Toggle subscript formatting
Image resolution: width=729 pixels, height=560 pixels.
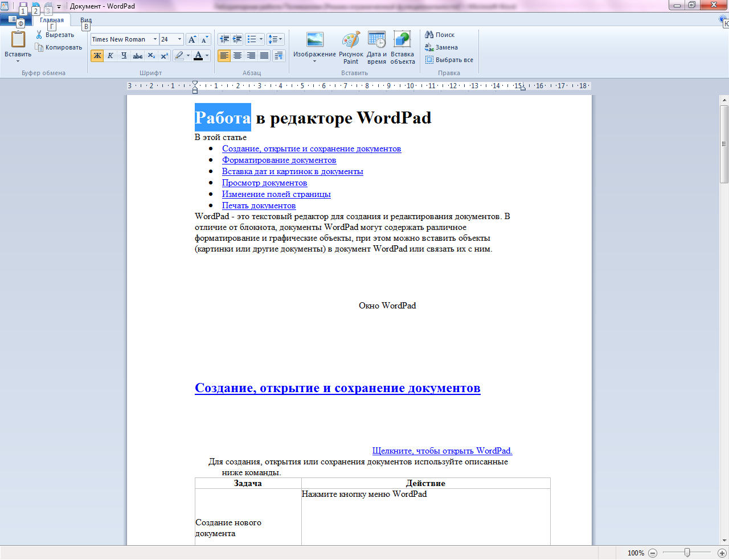pos(151,56)
